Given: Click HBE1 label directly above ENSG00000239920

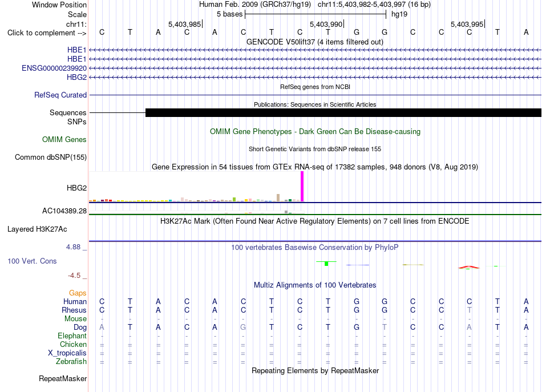Looking at the screenshot, I should click(x=77, y=59).
